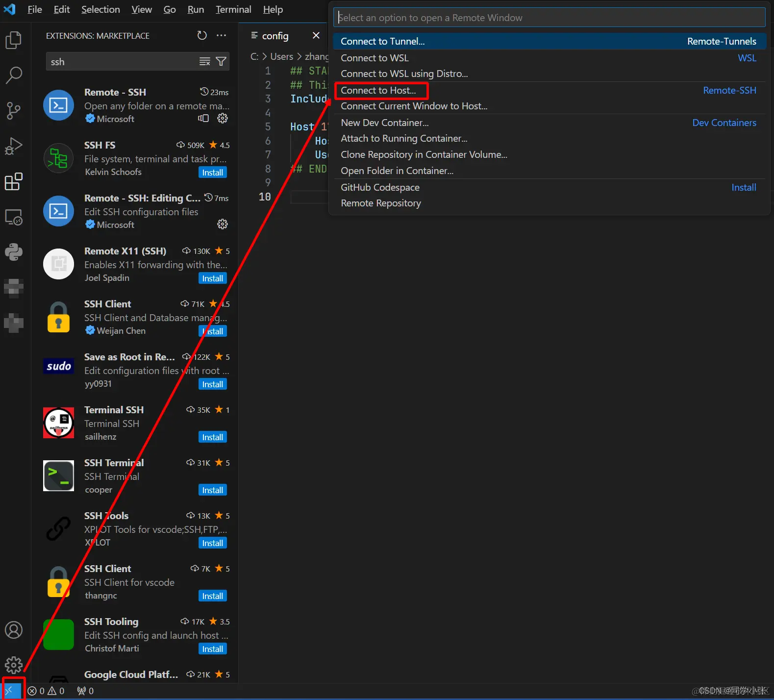Viewport: 774px width, 700px height.
Task: Select the Remote - SSH extension icon
Action: pyautogui.click(x=59, y=105)
